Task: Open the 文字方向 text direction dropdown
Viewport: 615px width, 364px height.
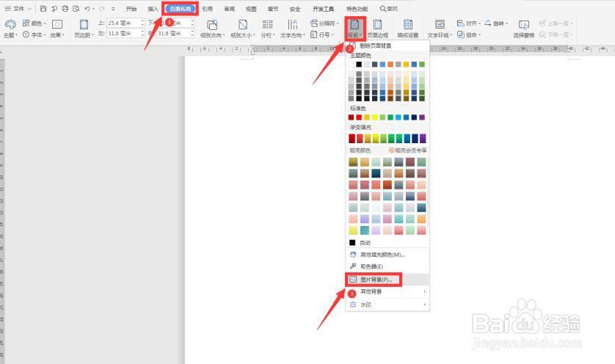Action: pyautogui.click(x=293, y=29)
